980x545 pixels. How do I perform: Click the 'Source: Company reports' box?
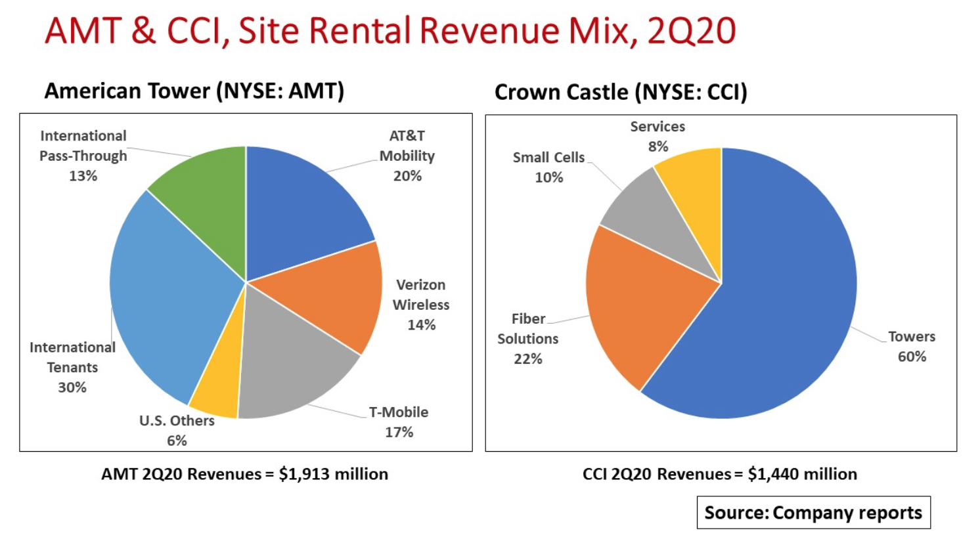(x=814, y=512)
